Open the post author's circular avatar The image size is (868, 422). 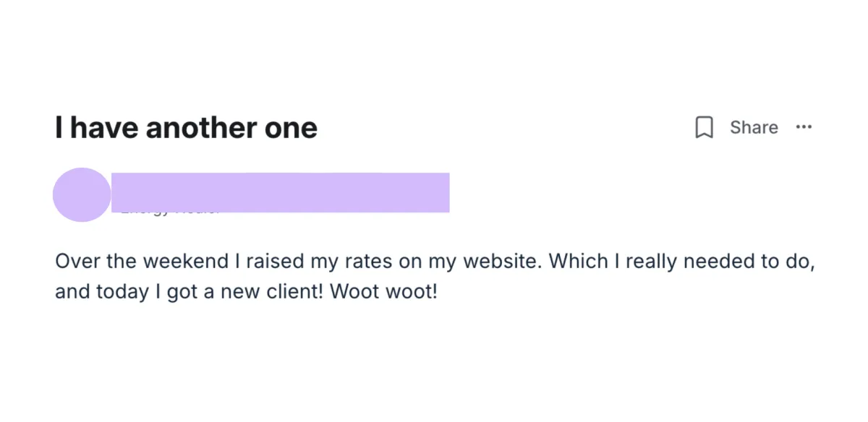[x=82, y=194]
